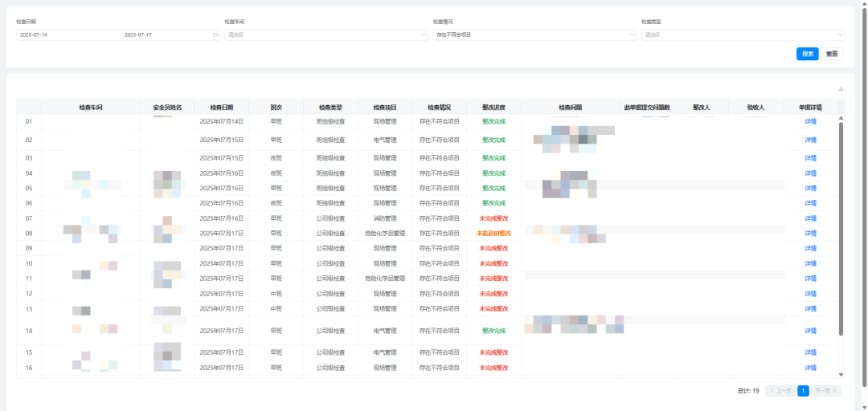Click the table scrollbar down arrow
The image size is (868, 411).
pyautogui.click(x=841, y=374)
